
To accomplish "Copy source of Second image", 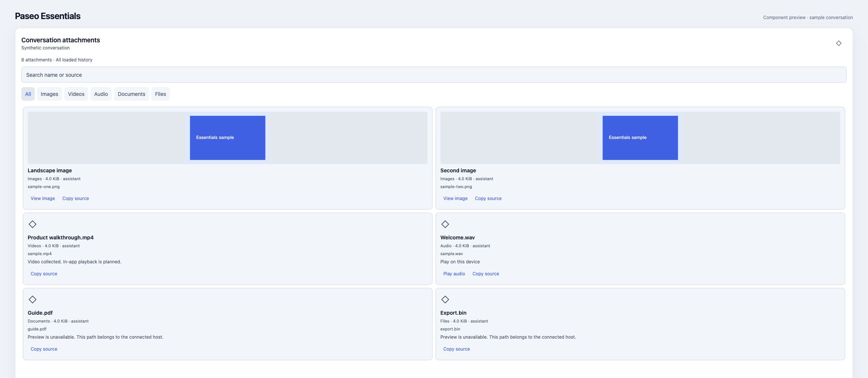I will pyautogui.click(x=488, y=199).
